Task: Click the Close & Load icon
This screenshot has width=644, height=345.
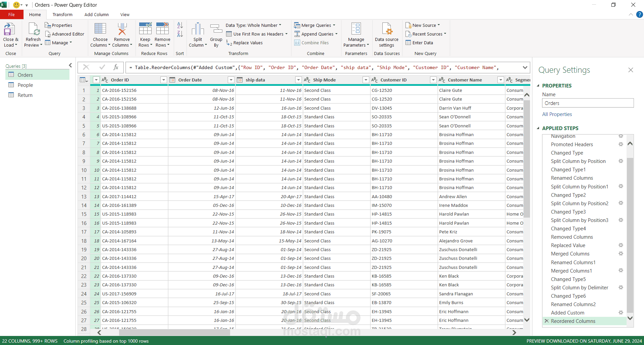Action: click(x=9, y=29)
